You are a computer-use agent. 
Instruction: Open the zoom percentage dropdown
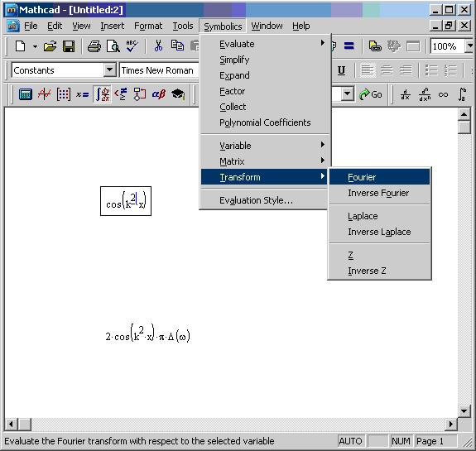click(469, 46)
